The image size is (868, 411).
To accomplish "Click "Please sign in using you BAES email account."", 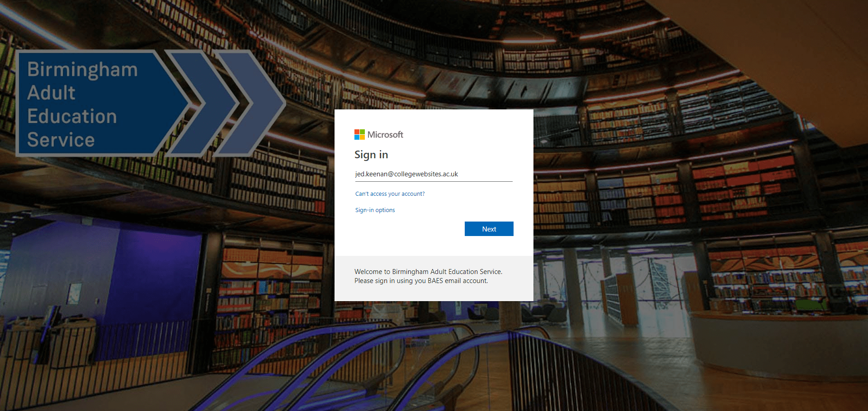I will (421, 281).
